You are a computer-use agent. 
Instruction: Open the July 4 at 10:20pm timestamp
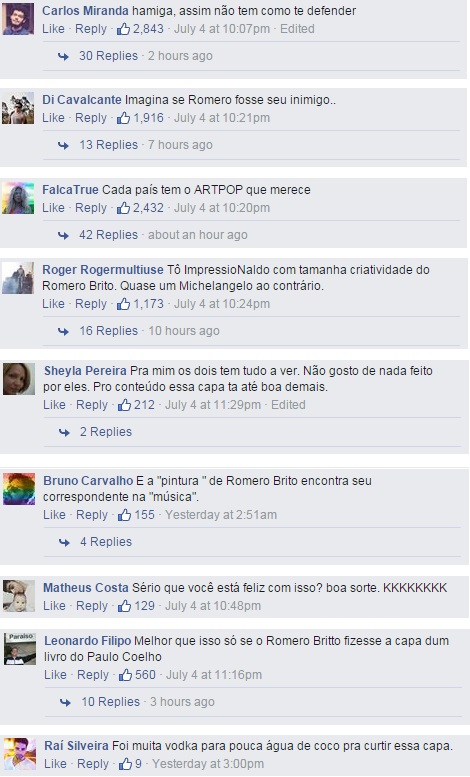point(222,208)
